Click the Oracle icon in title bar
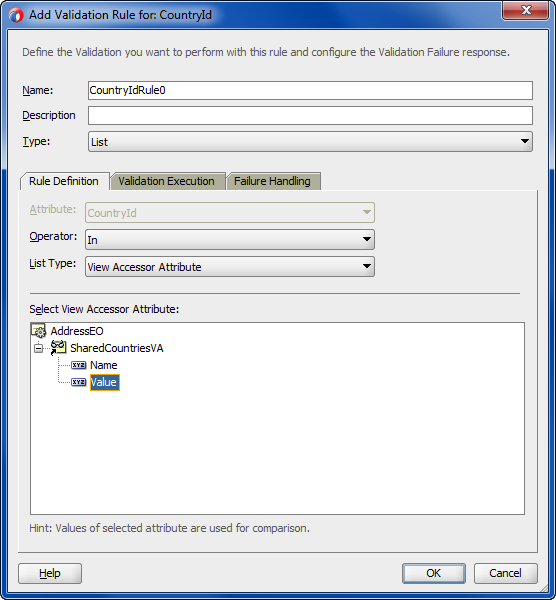The image size is (556, 600). click(16, 15)
